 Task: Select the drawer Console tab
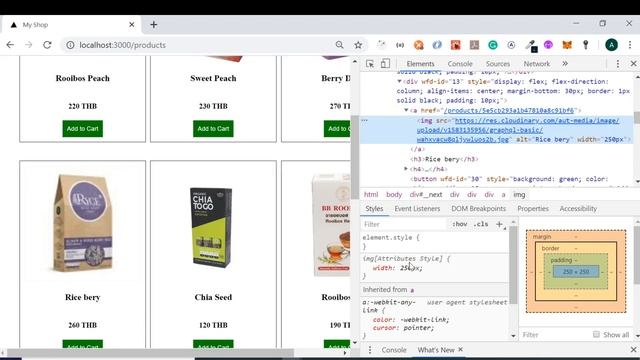pyautogui.click(x=394, y=350)
